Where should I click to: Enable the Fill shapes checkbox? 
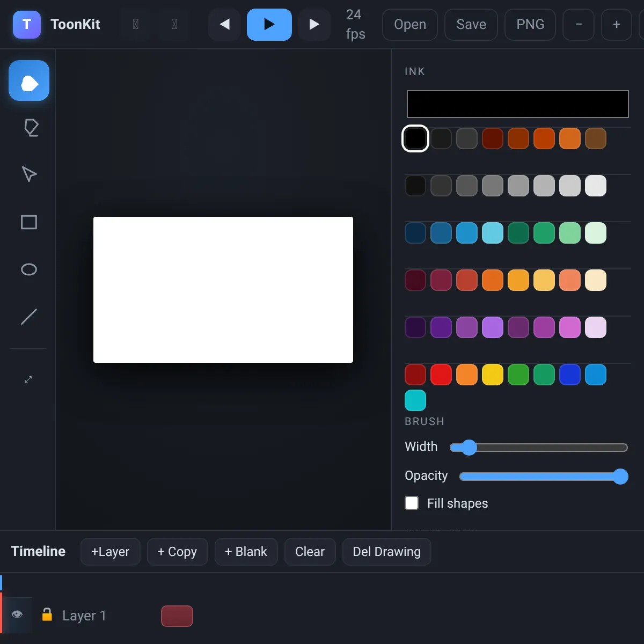coord(412,503)
